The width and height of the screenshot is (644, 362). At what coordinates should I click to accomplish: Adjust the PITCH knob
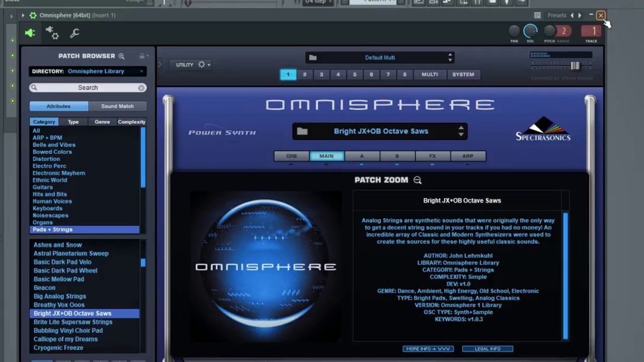(549, 31)
